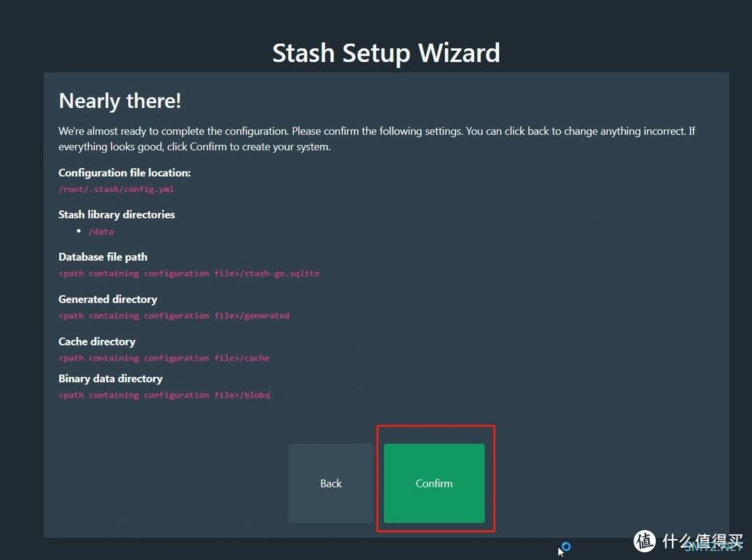Click the round 值 watermark logo
Screen dimensions: 752x560
645,541
